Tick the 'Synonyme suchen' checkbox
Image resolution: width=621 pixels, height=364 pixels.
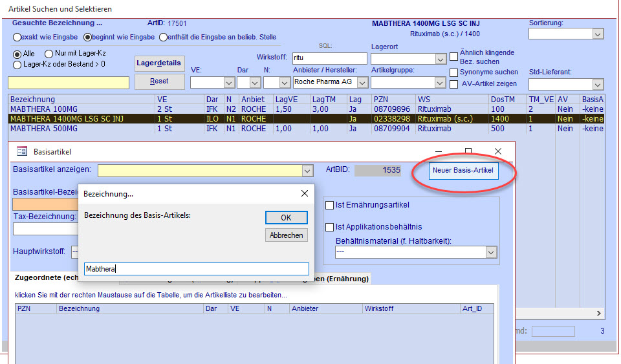click(454, 72)
